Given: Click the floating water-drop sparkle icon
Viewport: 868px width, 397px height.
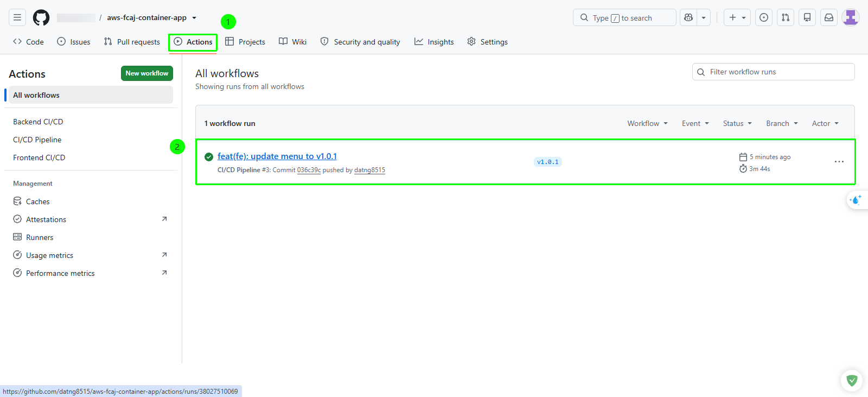Looking at the screenshot, I should 856,200.
